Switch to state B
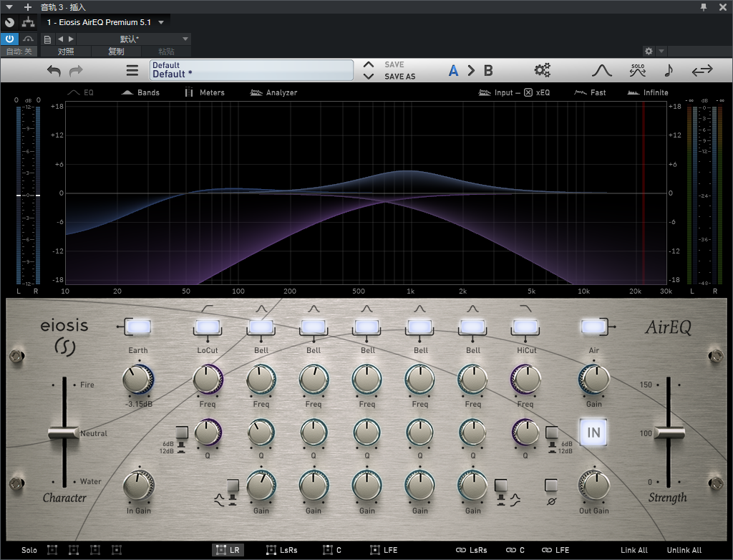733x560 pixels. (488, 71)
